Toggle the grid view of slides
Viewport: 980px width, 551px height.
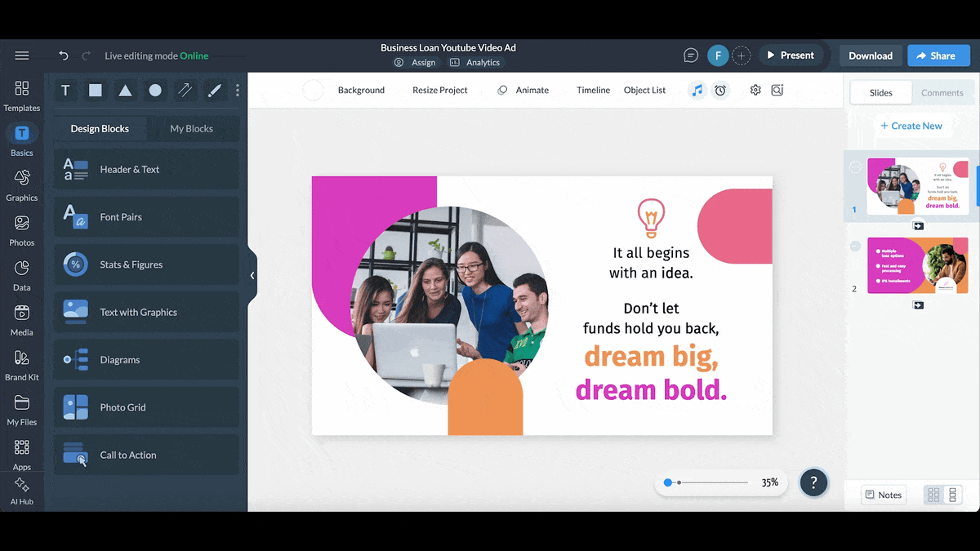tap(933, 495)
